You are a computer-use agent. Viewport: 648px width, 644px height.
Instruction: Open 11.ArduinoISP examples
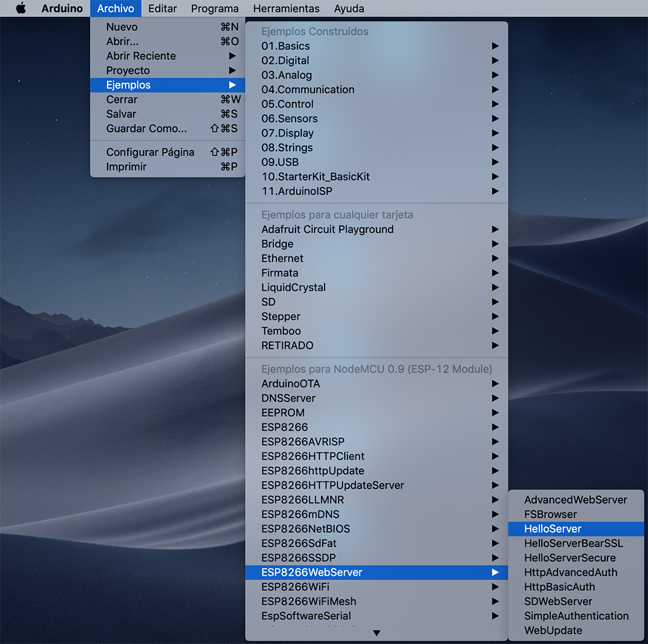(377, 191)
